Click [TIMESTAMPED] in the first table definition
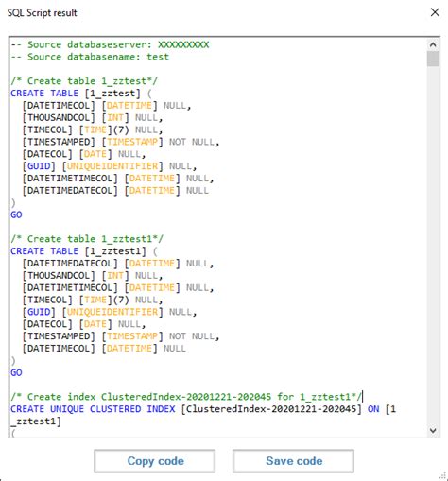This screenshot has height=481, width=448. point(59,142)
